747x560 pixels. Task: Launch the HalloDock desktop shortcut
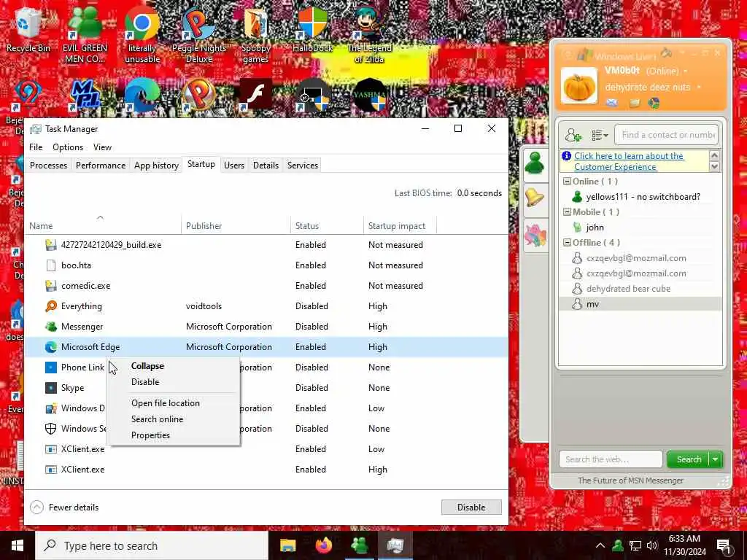(312, 31)
